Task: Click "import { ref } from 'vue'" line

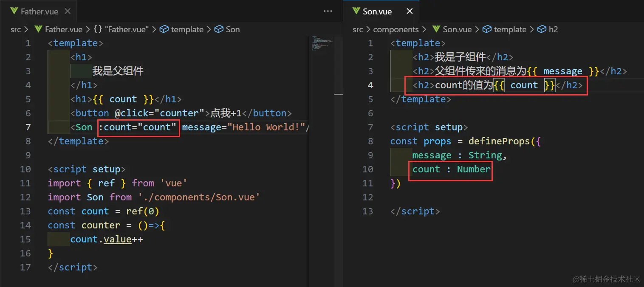Action: tap(118, 183)
